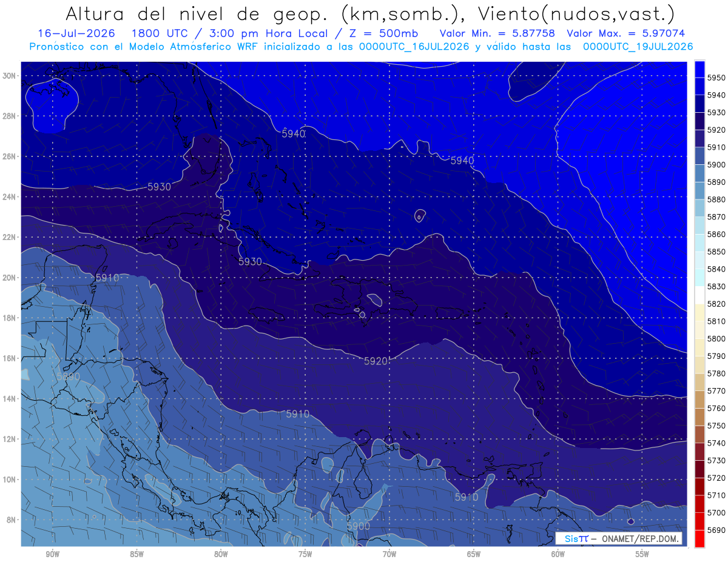Click the 16N latitude axis label
The height and width of the screenshot is (562, 728).
tap(9, 358)
